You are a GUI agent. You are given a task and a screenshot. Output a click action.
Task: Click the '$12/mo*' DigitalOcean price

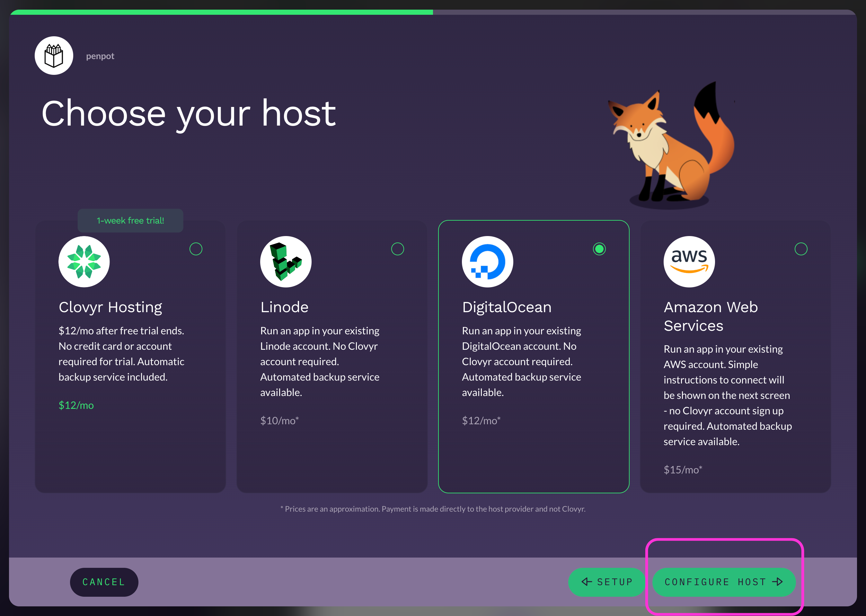click(482, 420)
